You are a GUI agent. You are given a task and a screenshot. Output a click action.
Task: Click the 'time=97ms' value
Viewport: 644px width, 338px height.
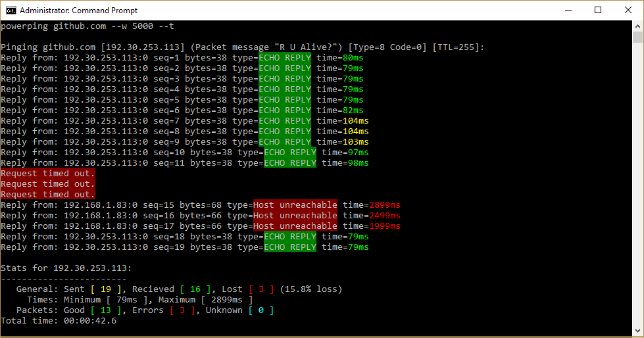coord(345,153)
